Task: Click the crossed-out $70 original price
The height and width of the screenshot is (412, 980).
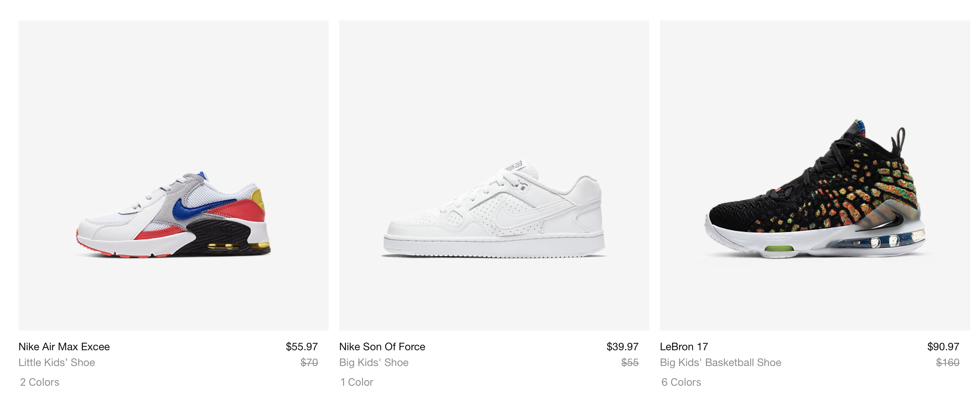Action: (x=309, y=362)
